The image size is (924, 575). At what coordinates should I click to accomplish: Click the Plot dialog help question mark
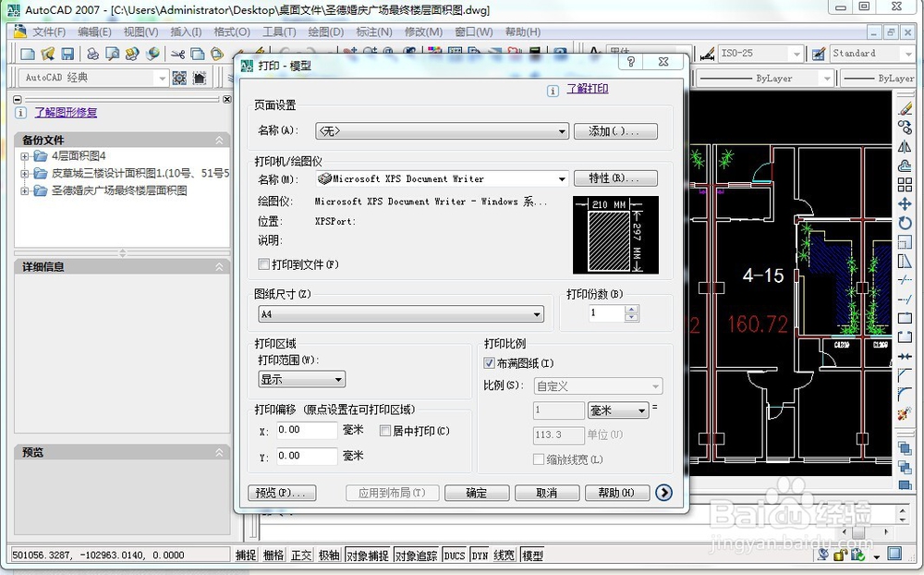(630, 62)
